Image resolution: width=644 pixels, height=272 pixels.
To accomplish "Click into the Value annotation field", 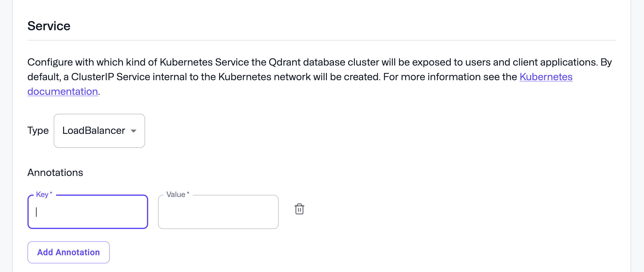I will [218, 212].
